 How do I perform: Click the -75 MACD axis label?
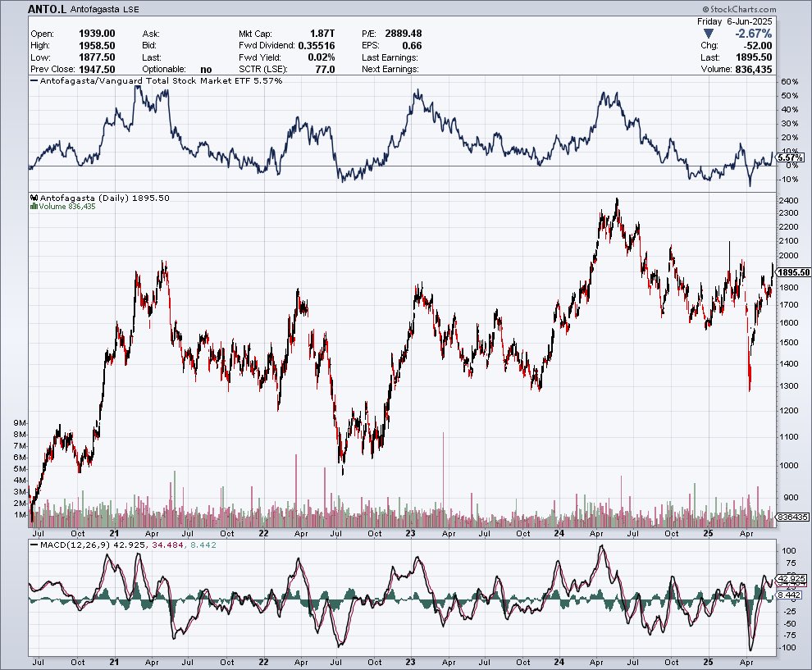click(790, 636)
